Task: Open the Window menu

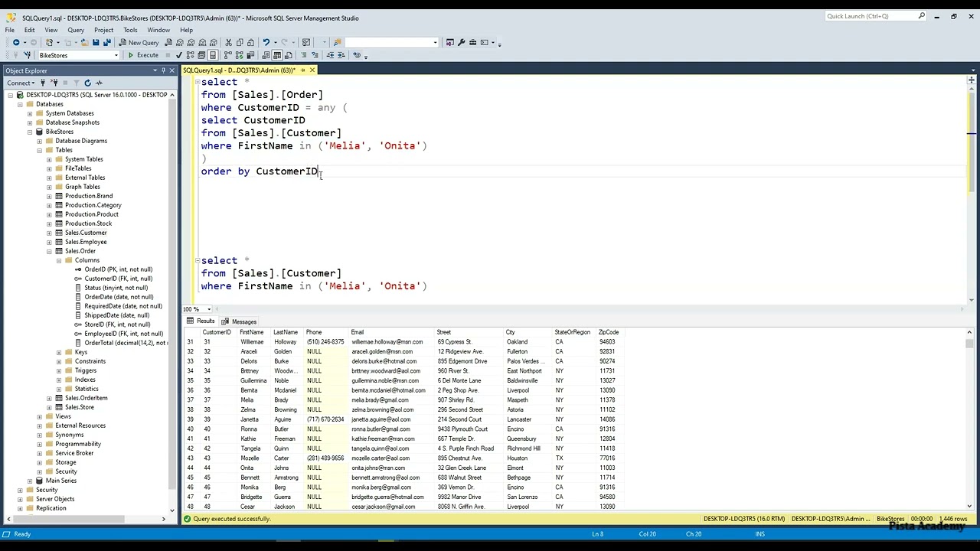Action: [158, 30]
